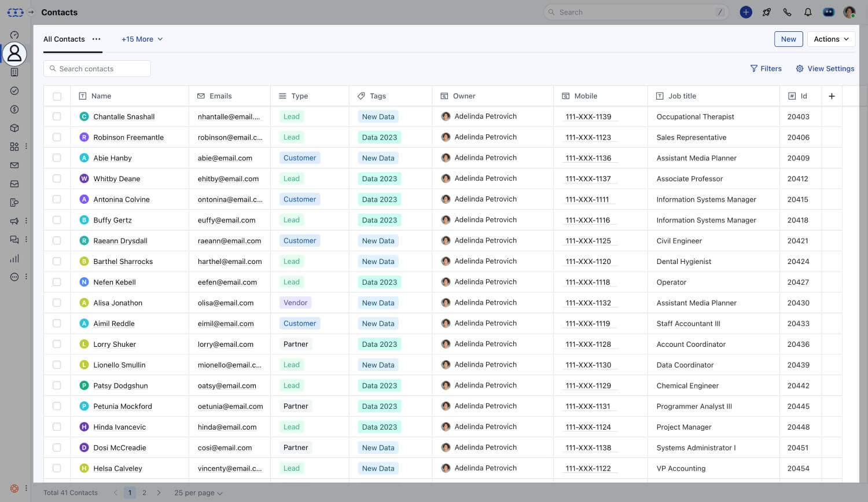Tick the checkbox for Whitby Deane
The width and height of the screenshot is (868, 502).
(x=57, y=178)
